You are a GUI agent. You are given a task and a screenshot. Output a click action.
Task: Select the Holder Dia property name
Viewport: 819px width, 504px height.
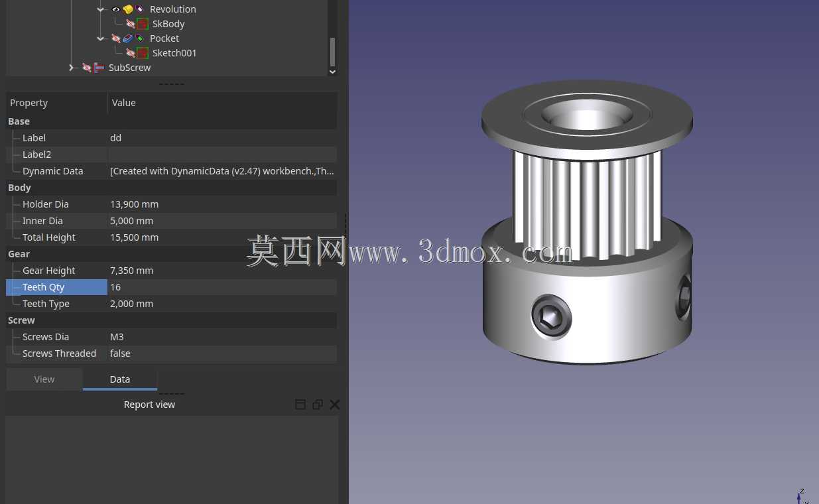pyautogui.click(x=46, y=204)
